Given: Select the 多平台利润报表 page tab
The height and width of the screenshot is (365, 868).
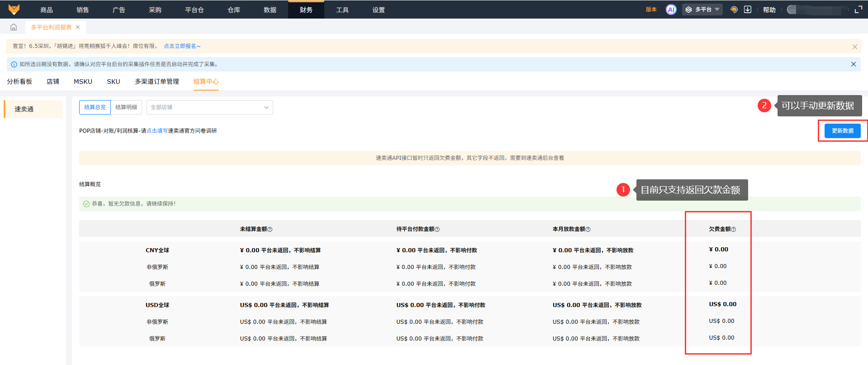Looking at the screenshot, I should pyautogui.click(x=51, y=27).
